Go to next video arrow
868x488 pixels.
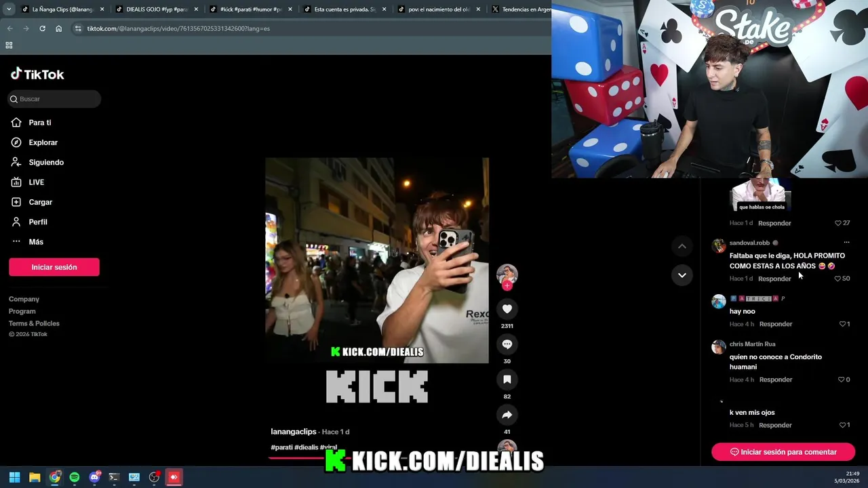pos(682,274)
